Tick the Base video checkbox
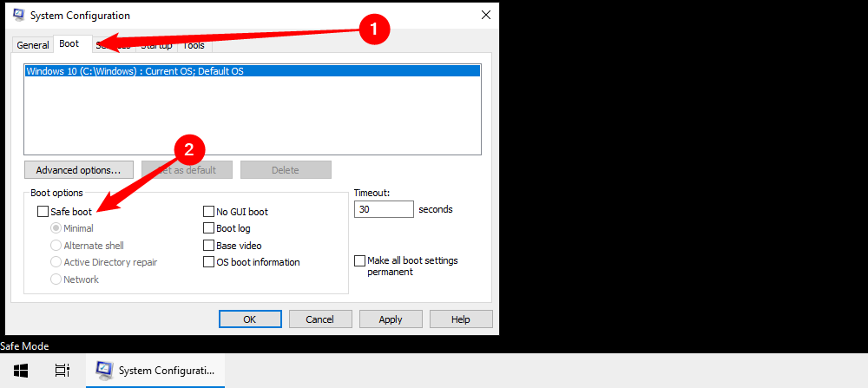Screen dimensions: 868x388 208,245
